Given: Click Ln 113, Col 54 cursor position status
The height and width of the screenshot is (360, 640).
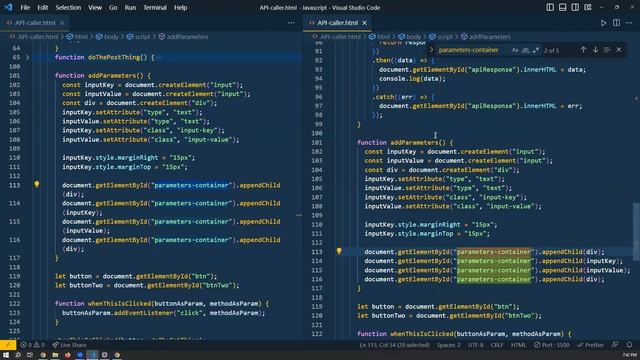Looking at the screenshot, I should [394, 345].
